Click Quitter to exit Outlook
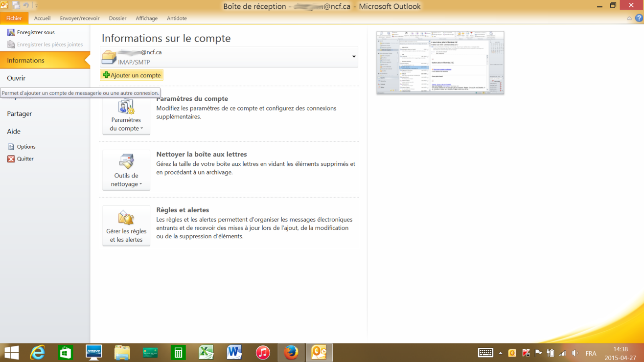644x362 pixels. [21, 159]
